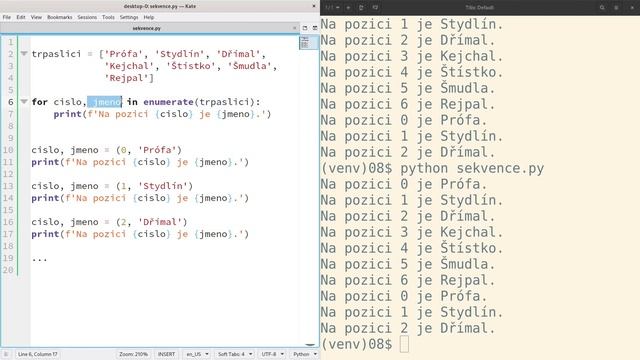Open the UTF-8 encoding dropdown
Viewport: 640px width, 360px height.
(x=273, y=354)
